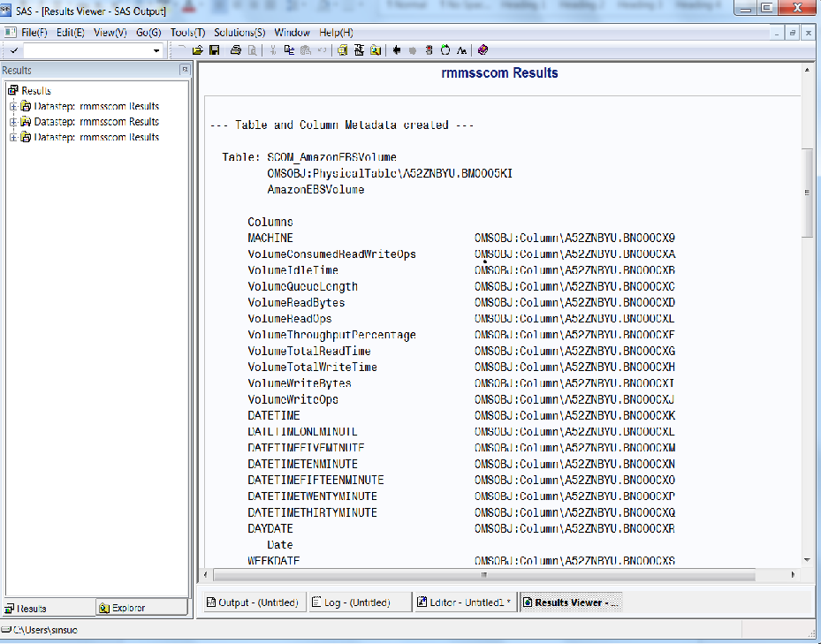Open the Log - (Untitled) window

pyautogui.click(x=358, y=602)
